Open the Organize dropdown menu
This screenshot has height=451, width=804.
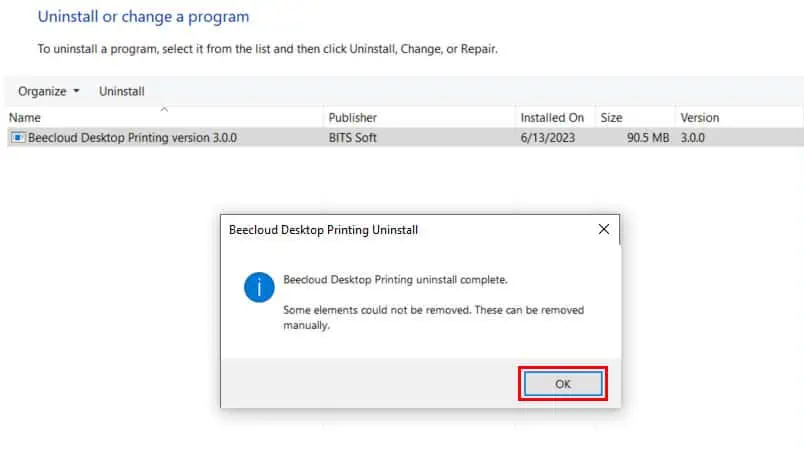[49, 91]
